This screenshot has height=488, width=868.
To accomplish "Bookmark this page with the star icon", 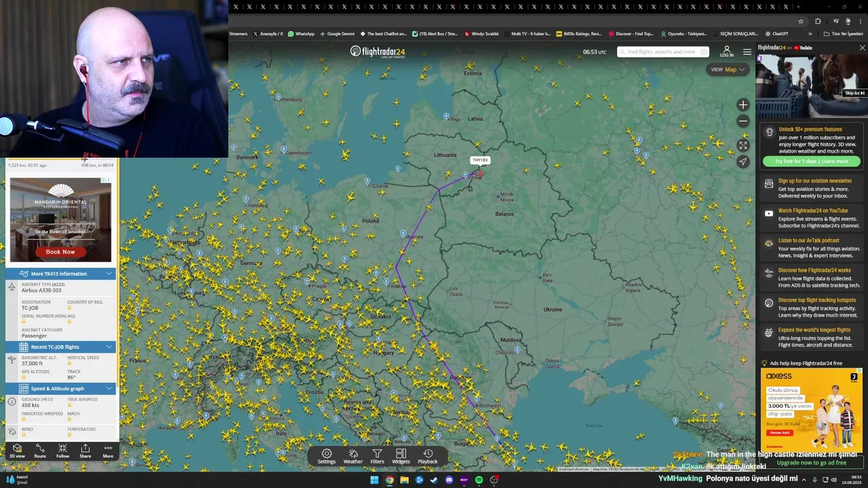I will pos(801,21).
